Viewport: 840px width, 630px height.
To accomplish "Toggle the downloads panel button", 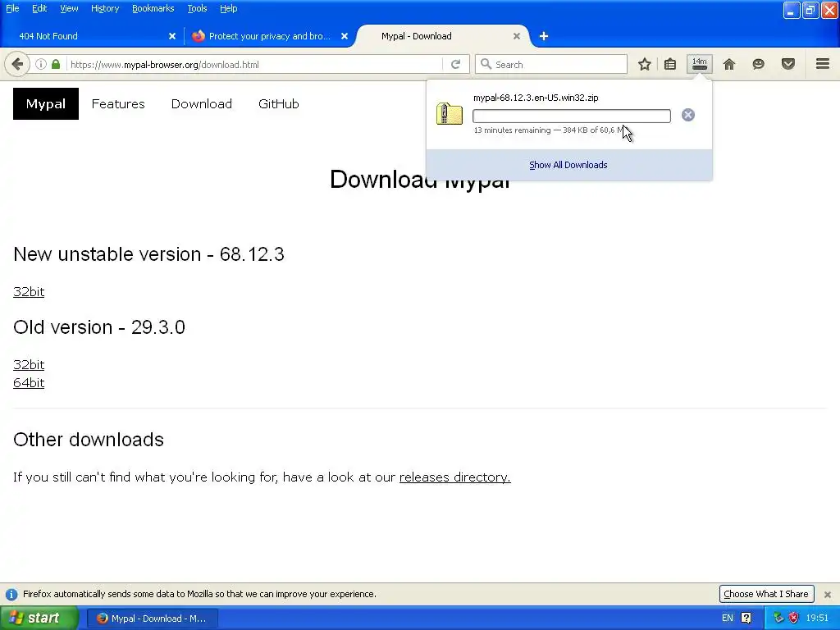I will coord(700,64).
